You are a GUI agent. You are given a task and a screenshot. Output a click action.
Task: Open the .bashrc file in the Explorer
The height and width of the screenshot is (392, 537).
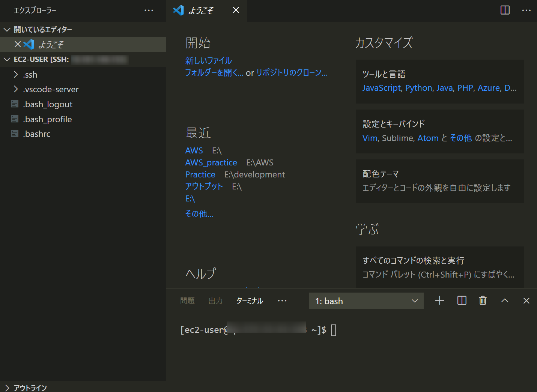pyautogui.click(x=36, y=134)
